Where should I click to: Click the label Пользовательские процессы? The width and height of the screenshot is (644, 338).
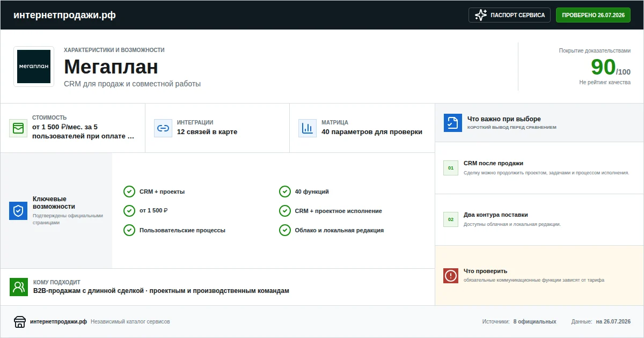click(182, 230)
